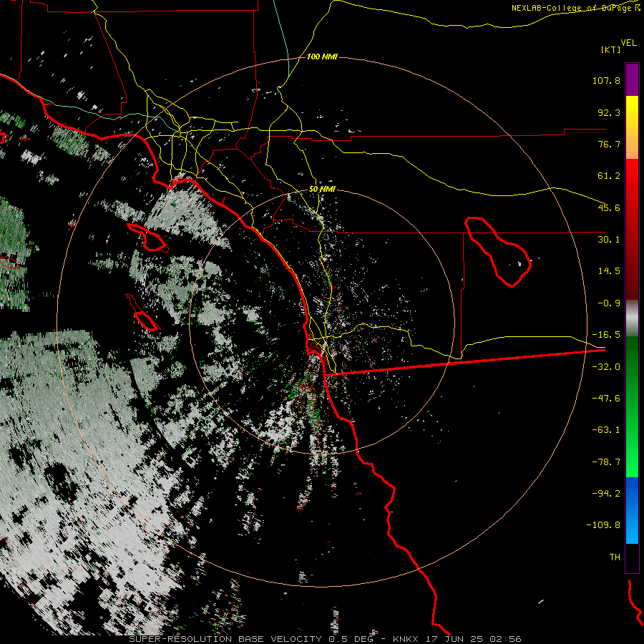Click the "VEL" legend title
The height and width of the screenshot is (644, 644).
coord(628,43)
